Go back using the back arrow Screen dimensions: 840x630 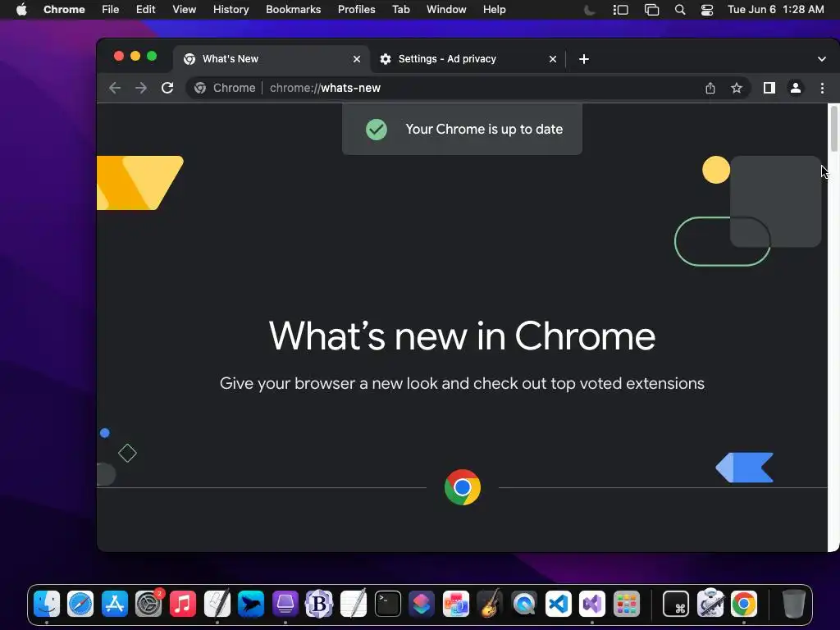tap(115, 88)
